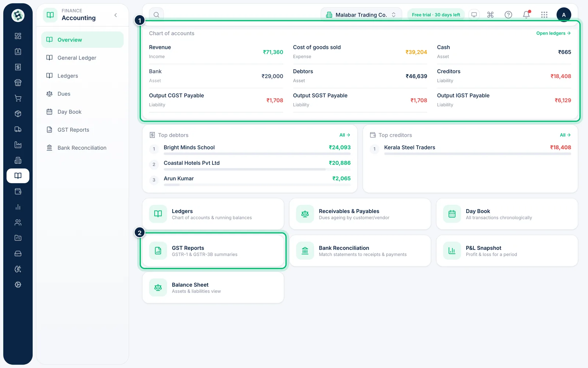Screen dimensions: 588x368
Task: Click the contact badge icon in the left rail
Action: coord(18,52)
